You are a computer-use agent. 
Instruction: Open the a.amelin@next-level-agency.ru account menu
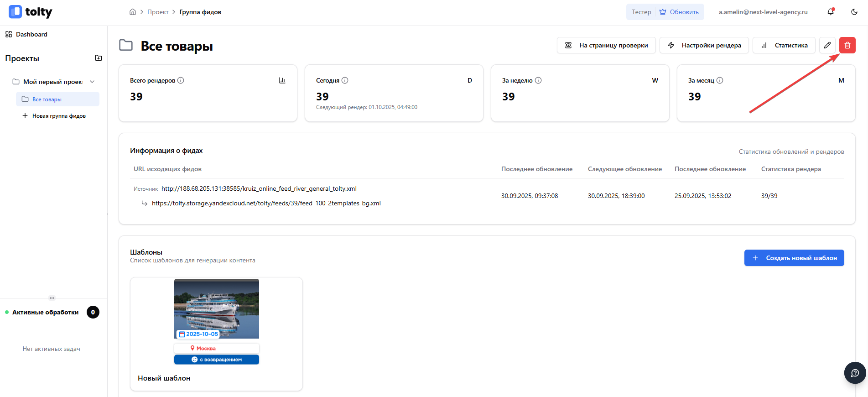[x=763, y=12]
